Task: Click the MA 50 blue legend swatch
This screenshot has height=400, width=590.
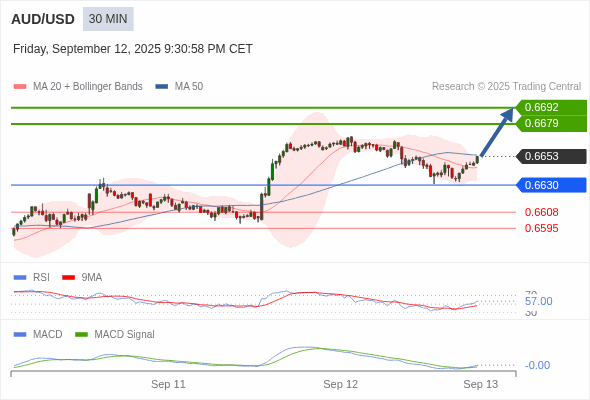Action: [161, 87]
